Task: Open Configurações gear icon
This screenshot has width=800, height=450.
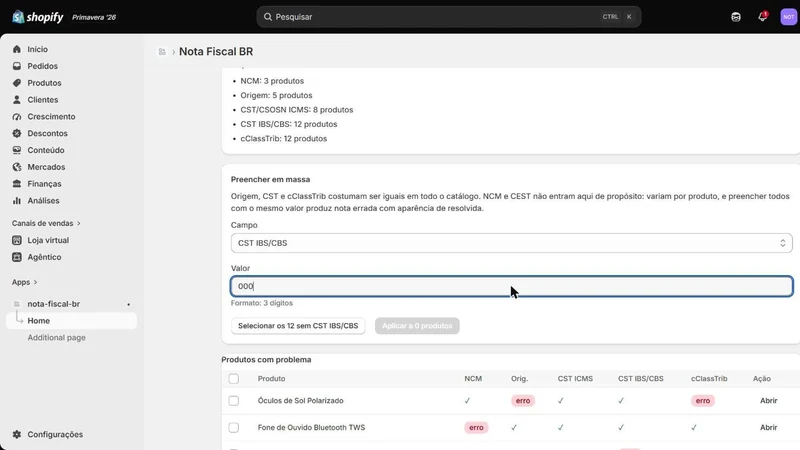Action: click(x=17, y=434)
